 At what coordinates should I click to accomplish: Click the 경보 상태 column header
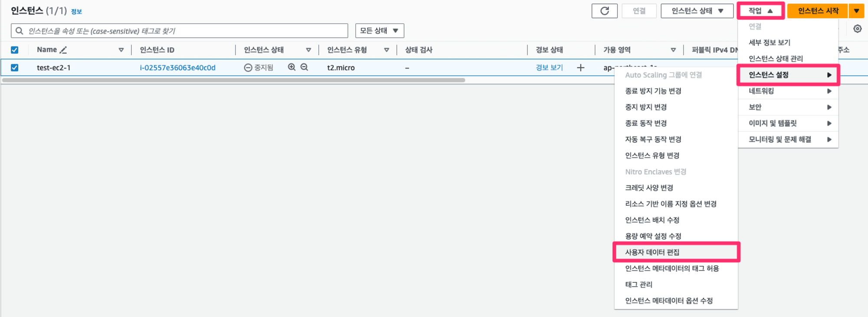click(549, 50)
